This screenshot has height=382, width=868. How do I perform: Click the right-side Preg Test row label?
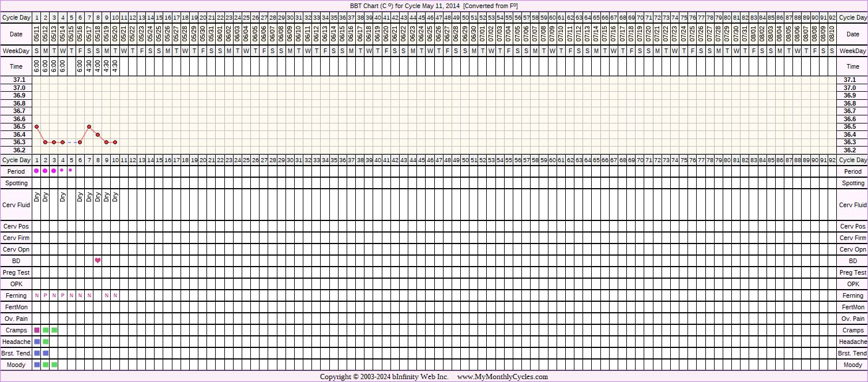coord(853,272)
